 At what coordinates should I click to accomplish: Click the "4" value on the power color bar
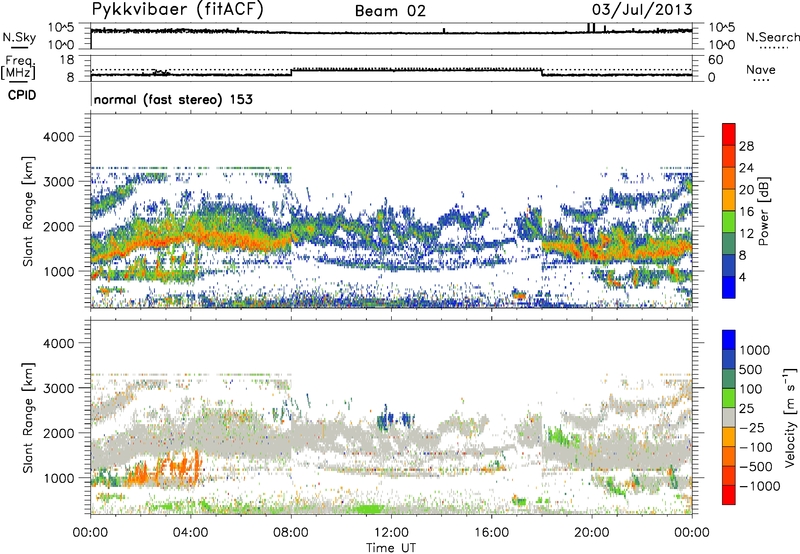(742, 278)
